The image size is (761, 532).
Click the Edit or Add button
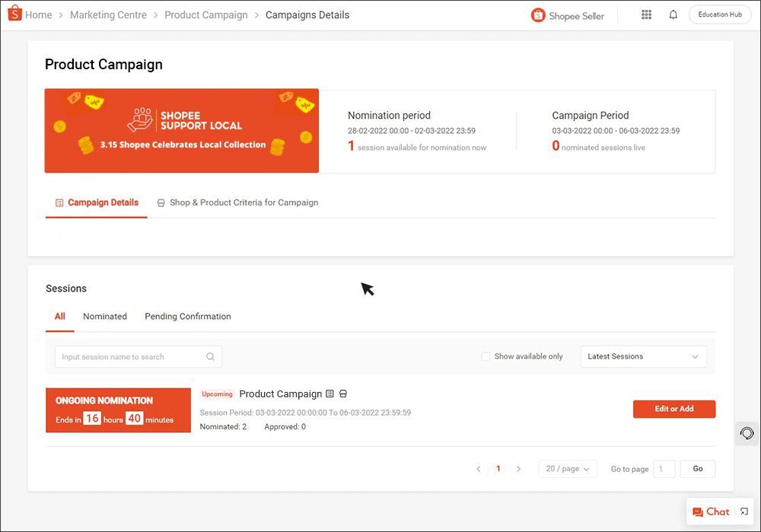[674, 409]
